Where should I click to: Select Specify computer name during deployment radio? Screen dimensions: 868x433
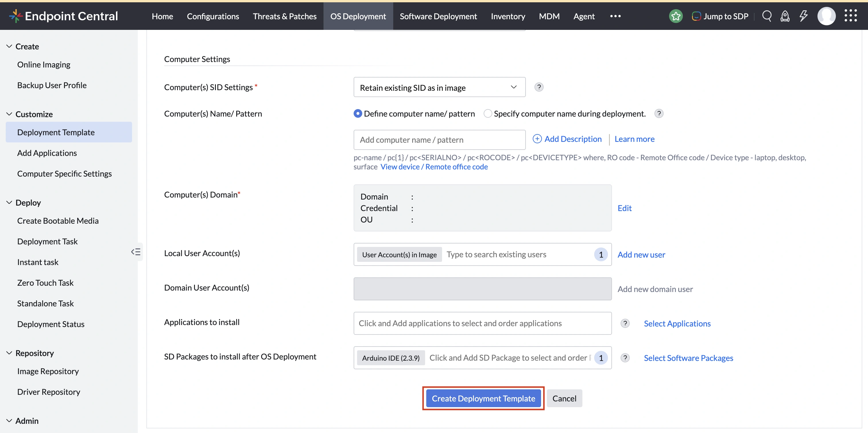(x=488, y=113)
